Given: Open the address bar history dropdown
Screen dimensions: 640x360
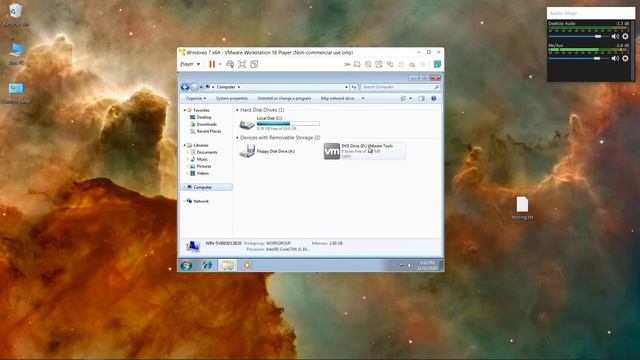Looking at the screenshot, I should pyautogui.click(x=347, y=87).
